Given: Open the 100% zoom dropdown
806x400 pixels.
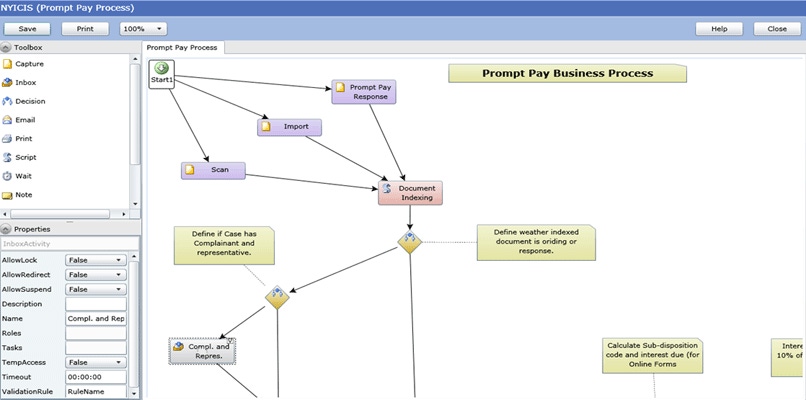Looking at the screenshot, I should tap(143, 29).
